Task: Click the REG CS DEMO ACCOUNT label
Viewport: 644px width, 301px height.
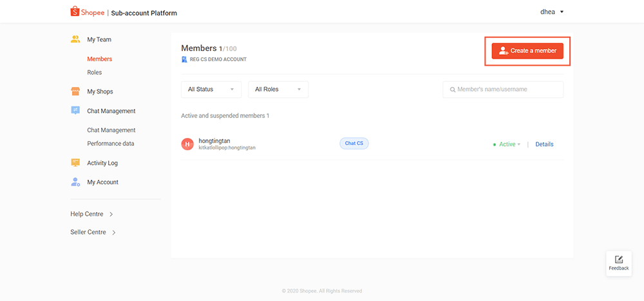Action: point(218,59)
